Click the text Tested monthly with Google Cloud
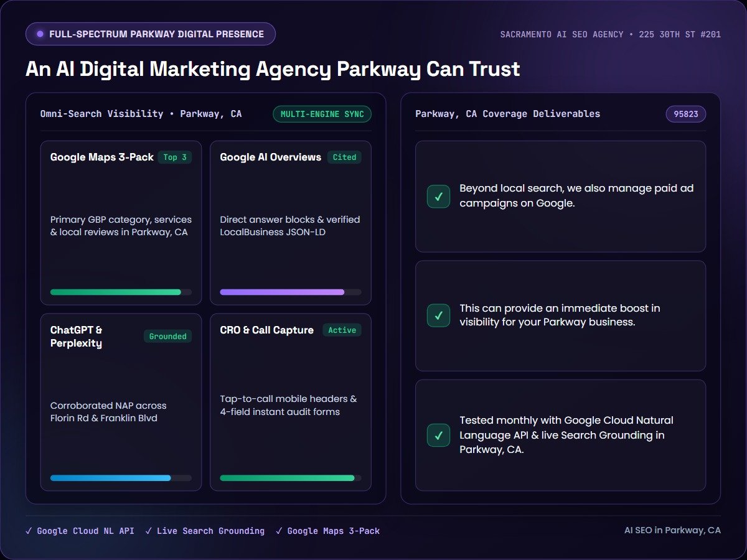 [566, 435]
